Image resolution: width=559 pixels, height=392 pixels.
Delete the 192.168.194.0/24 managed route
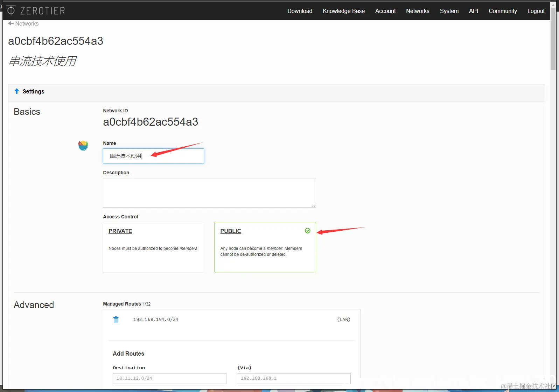pyautogui.click(x=116, y=319)
